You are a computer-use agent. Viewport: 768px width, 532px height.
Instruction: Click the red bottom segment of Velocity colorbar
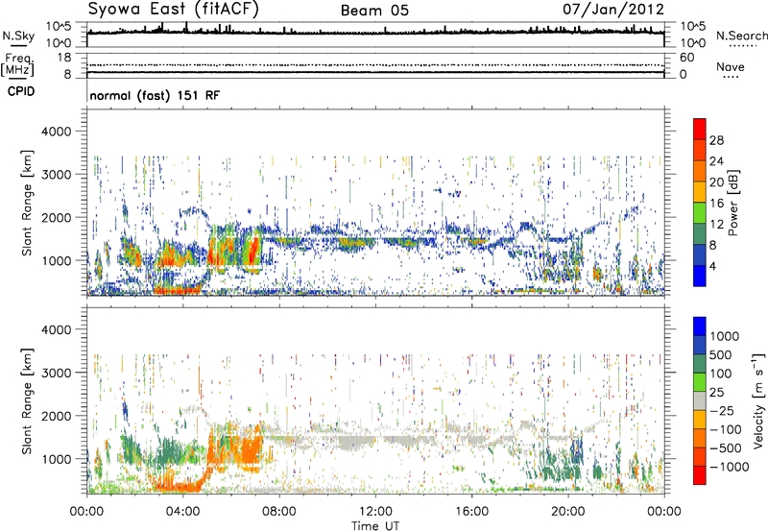pos(700,475)
